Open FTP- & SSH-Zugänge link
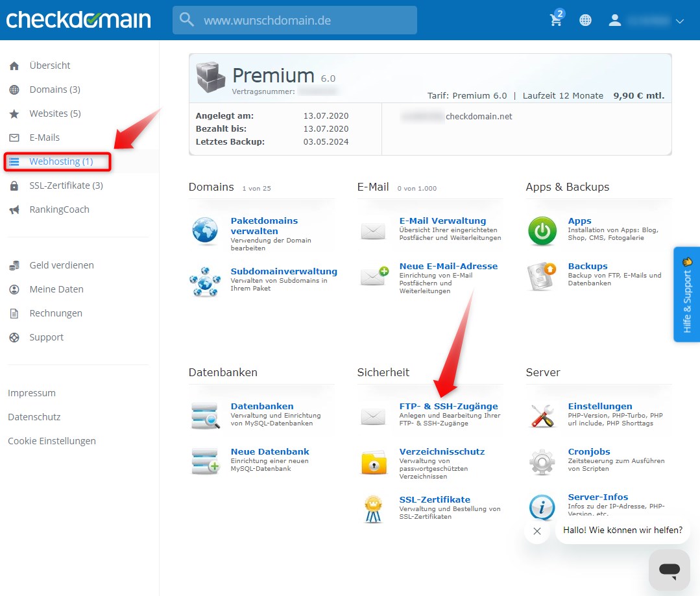The width and height of the screenshot is (700, 596). pyautogui.click(x=449, y=406)
